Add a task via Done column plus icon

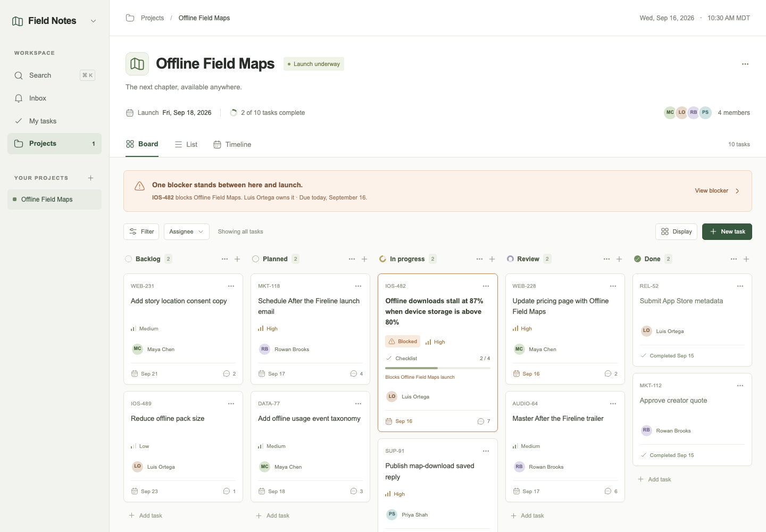click(x=746, y=259)
